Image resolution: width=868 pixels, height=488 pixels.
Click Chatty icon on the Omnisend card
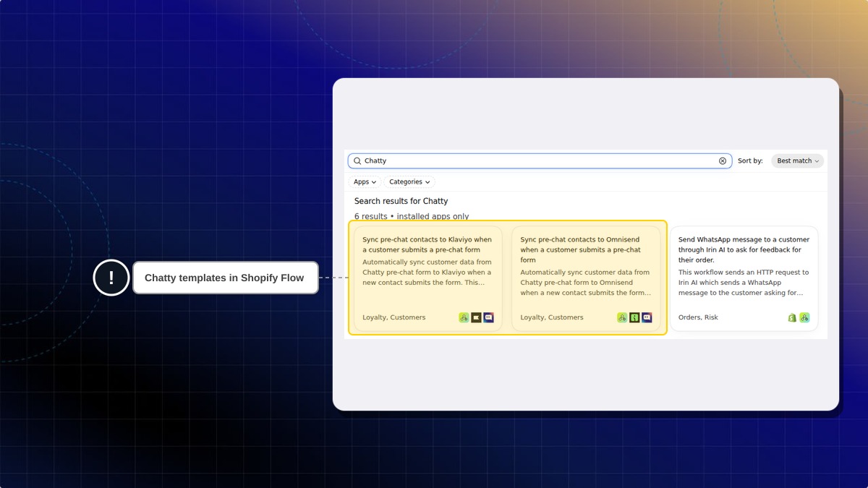click(x=647, y=317)
